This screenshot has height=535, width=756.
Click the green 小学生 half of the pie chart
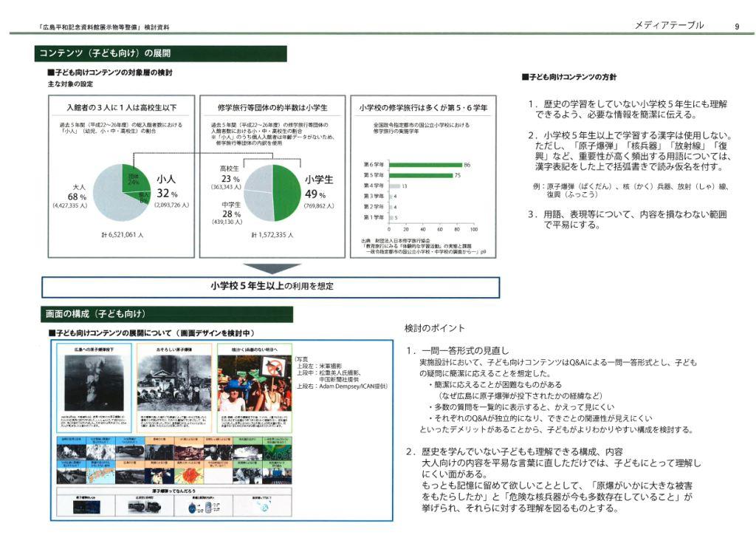287,192
